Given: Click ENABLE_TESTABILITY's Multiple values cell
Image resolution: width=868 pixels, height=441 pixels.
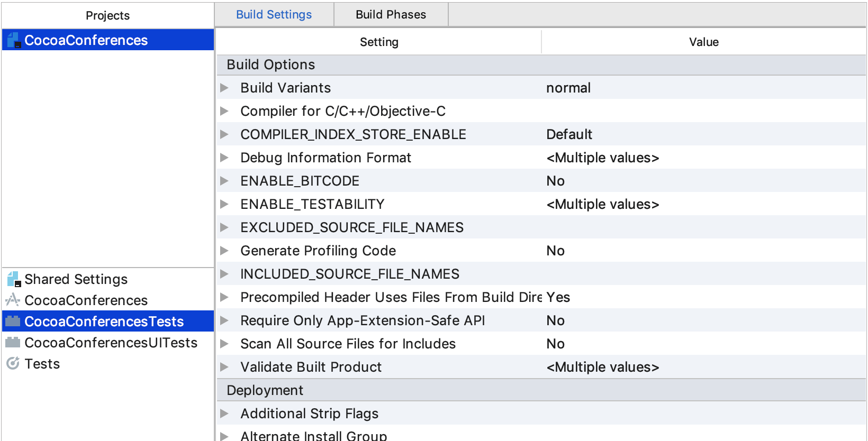Looking at the screenshot, I should (x=603, y=204).
